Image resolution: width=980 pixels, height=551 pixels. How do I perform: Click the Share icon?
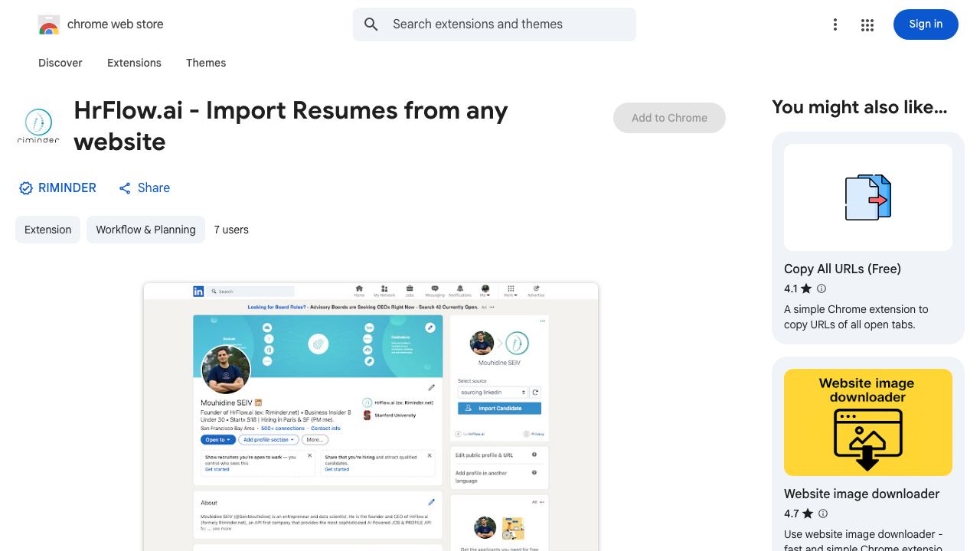(x=125, y=188)
